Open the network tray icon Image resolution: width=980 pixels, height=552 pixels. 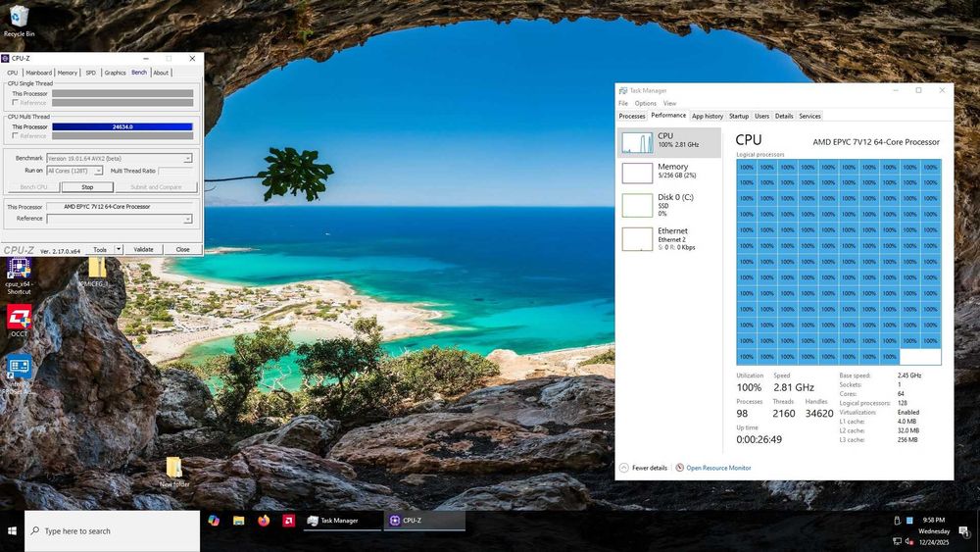click(x=897, y=541)
